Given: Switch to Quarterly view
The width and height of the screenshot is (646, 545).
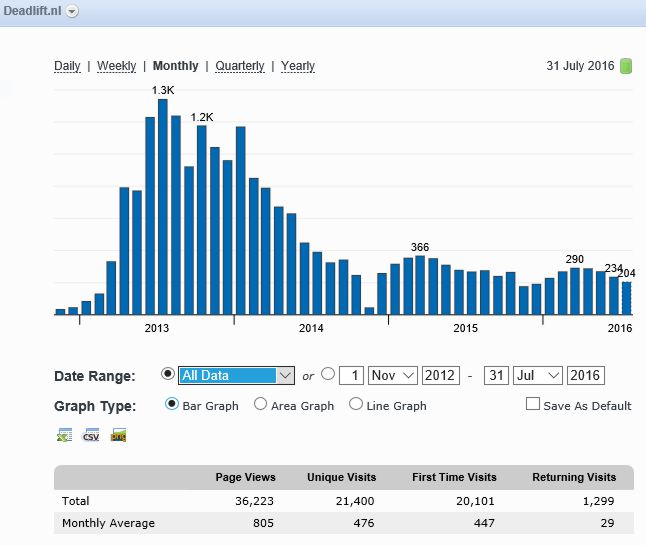Looking at the screenshot, I should click(x=240, y=66).
